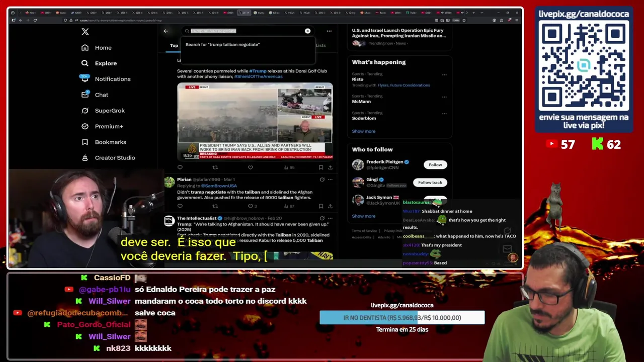Open Notifications via the bell icon
This screenshot has width=644, height=362.
[85, 79]
